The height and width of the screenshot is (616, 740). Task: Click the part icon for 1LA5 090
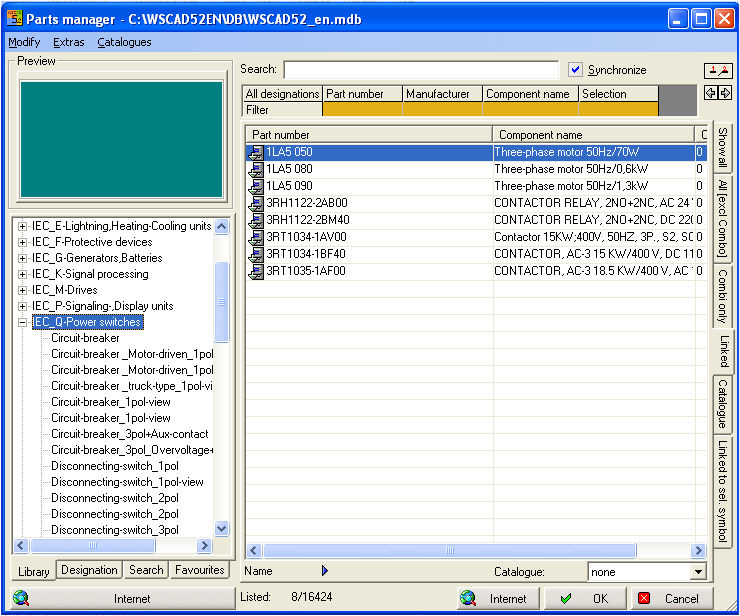256,186
